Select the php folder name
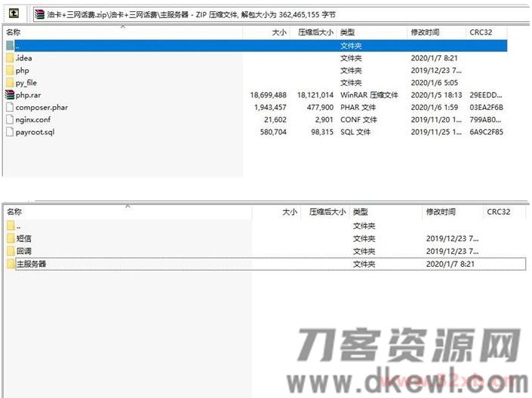The width and height of the screenshot is (532, 398). click(22, 71)
